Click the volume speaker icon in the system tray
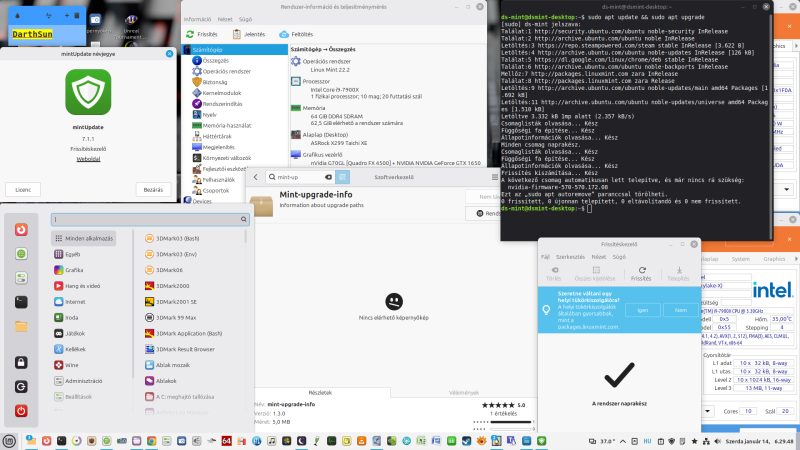This screenshot has height=450, width=800. tap(717, 441)
